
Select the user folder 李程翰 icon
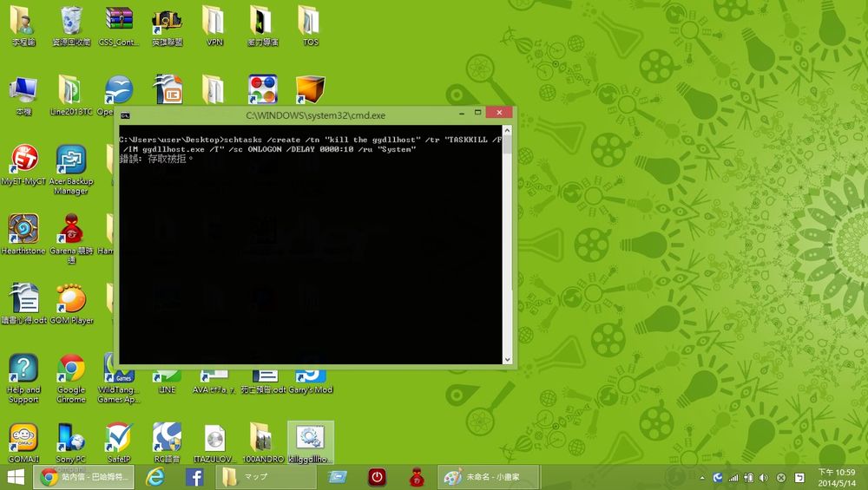[23, 25]
